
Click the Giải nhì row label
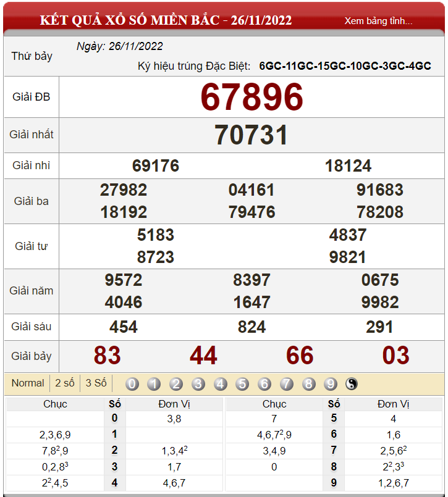pyautogui.click(x=31, y=165)
